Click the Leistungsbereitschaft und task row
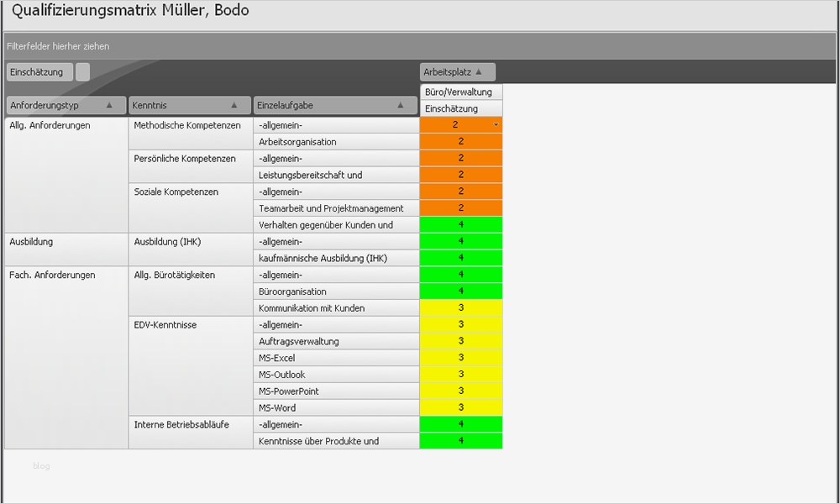This screenshot has height=504, width=840. (337, 176)
